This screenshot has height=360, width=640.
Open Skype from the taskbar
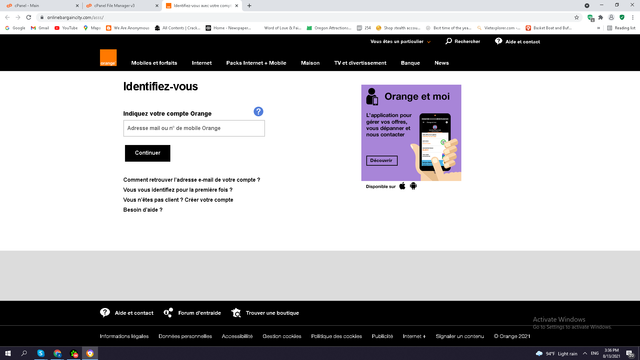(41, 353)
